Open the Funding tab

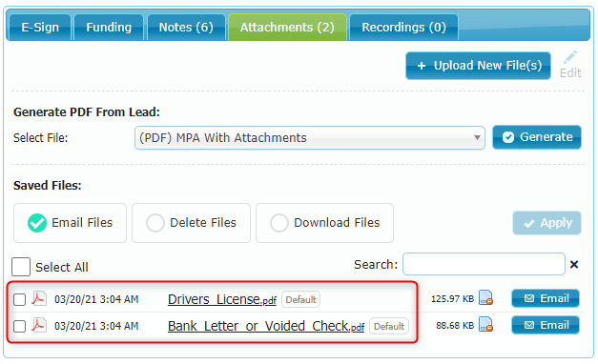[x=109, y=28]
